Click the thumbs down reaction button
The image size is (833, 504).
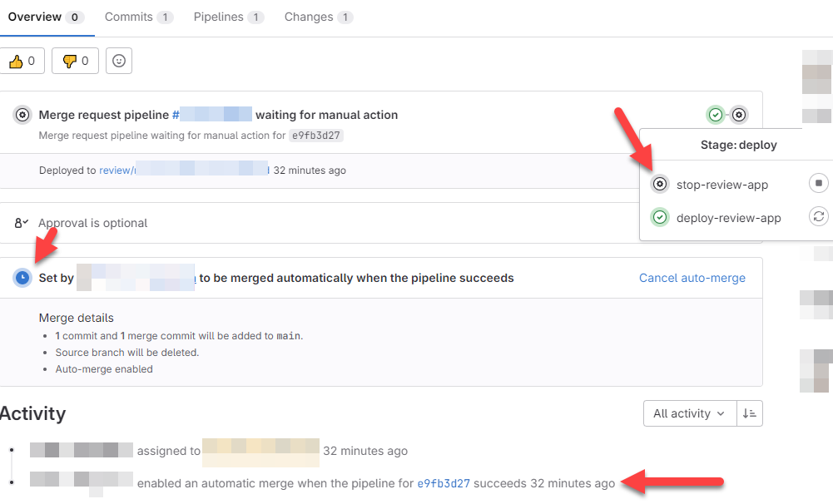(75, 61)
